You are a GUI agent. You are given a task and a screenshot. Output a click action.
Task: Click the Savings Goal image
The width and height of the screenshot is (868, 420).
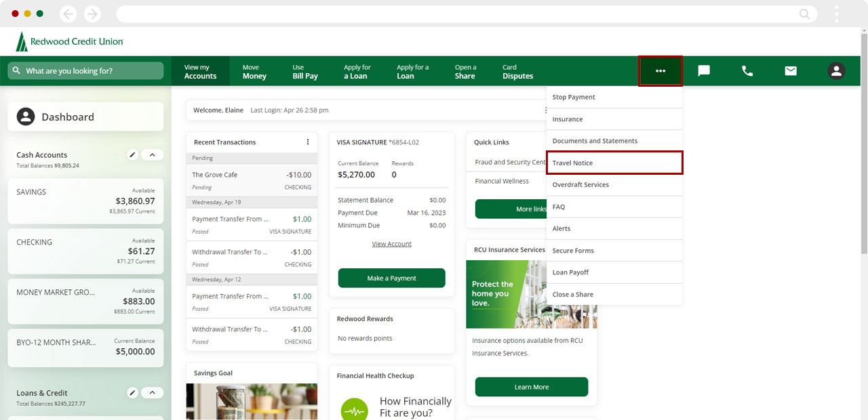click(252, 402)
